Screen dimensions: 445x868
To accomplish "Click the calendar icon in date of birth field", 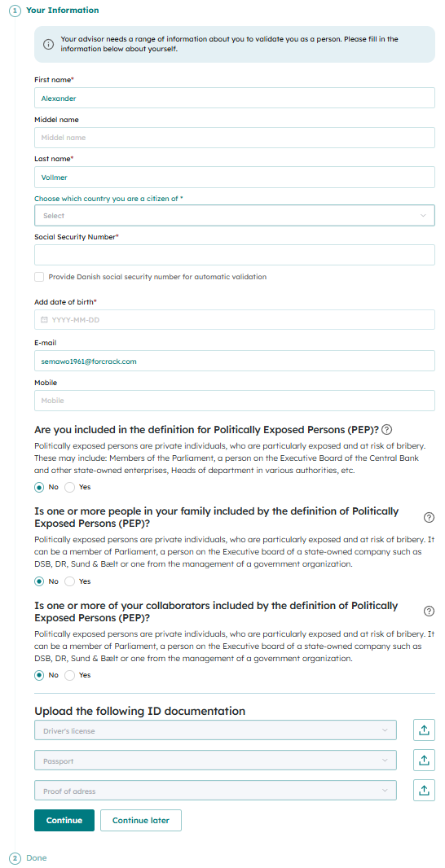I will click(44, 320).
